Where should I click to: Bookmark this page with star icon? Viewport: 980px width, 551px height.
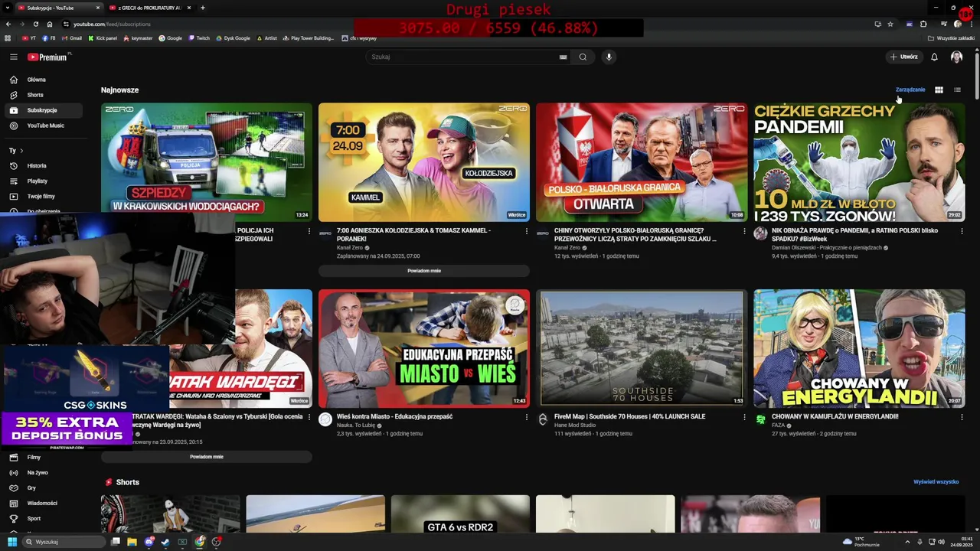(x=890, y=24)
